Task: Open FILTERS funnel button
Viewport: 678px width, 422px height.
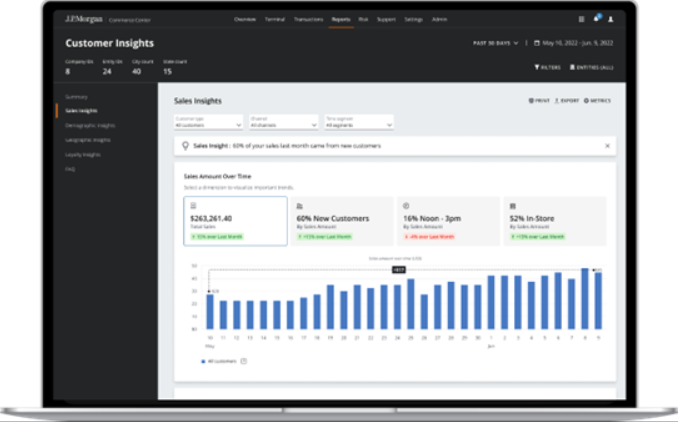Action: (547, 67)
